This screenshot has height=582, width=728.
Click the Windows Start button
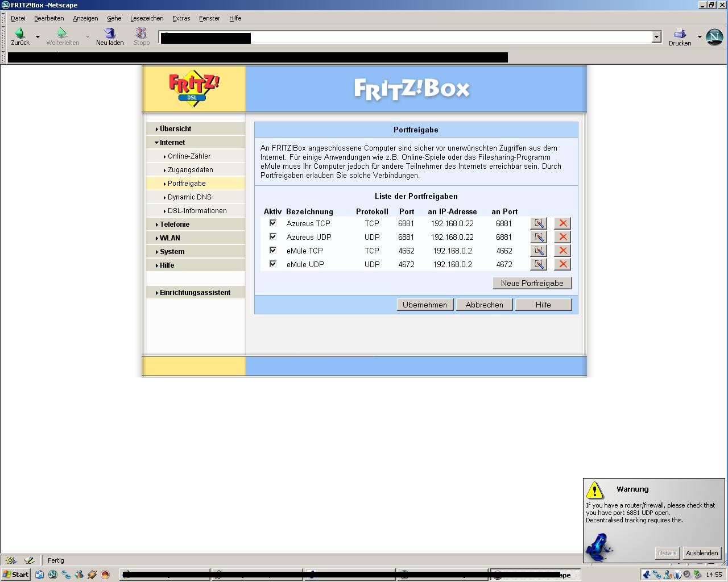point(16,575)
